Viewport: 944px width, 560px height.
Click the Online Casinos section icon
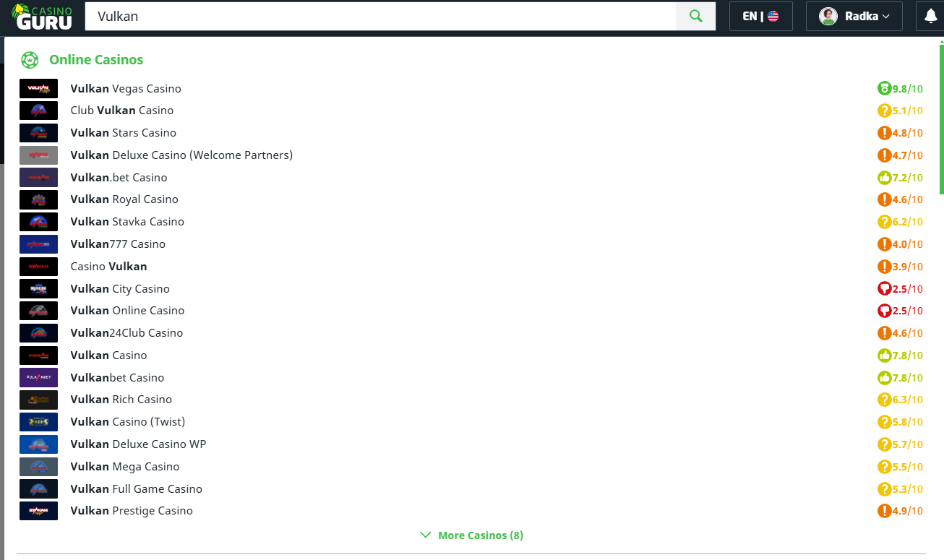30,60
